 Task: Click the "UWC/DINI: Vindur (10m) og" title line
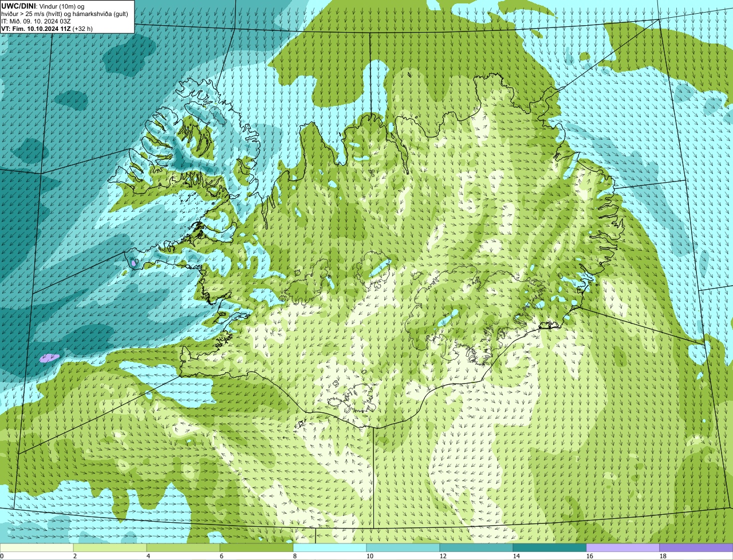click(43, 6)
